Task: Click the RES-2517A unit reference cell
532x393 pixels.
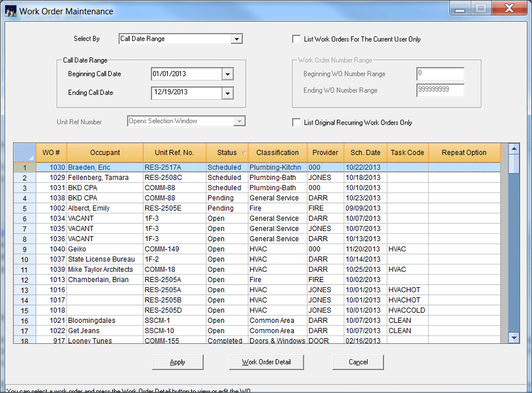Action: pyautogui.click(x=175, y=168)
